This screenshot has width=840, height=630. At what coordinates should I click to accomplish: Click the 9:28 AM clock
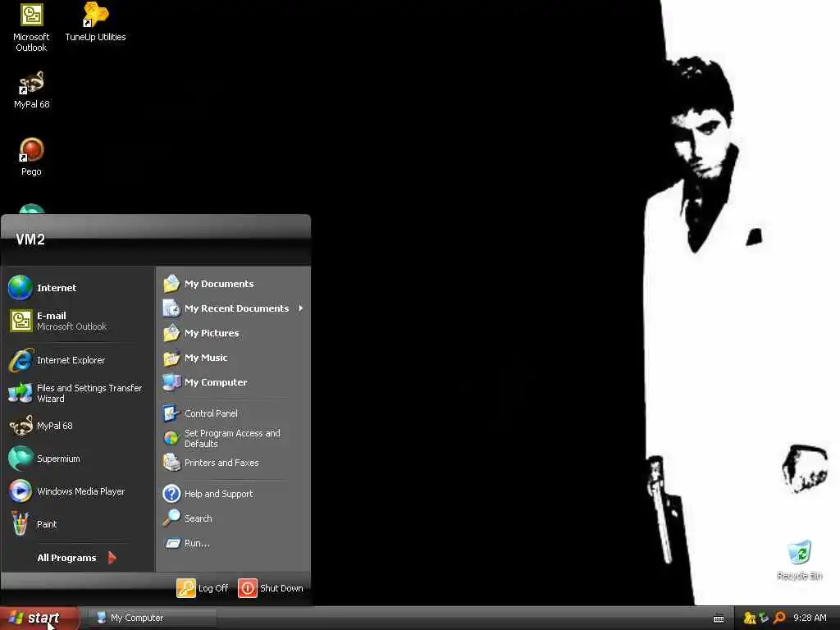810,618
